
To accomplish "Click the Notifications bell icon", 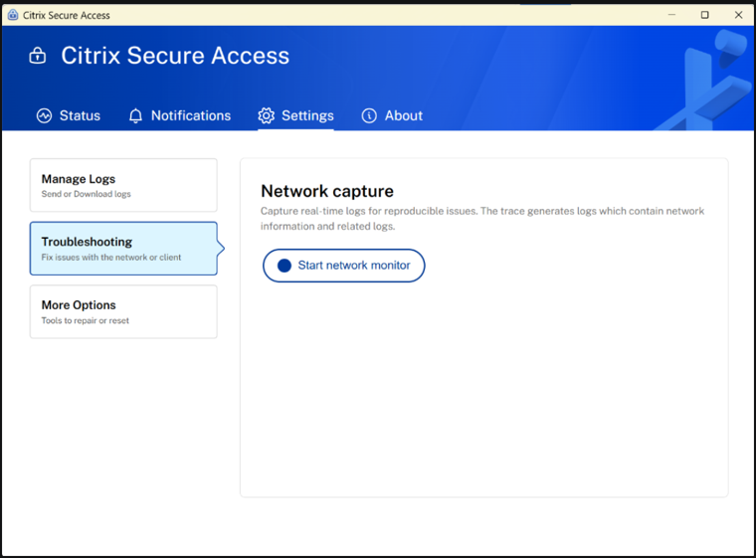I will coord(136,115).
